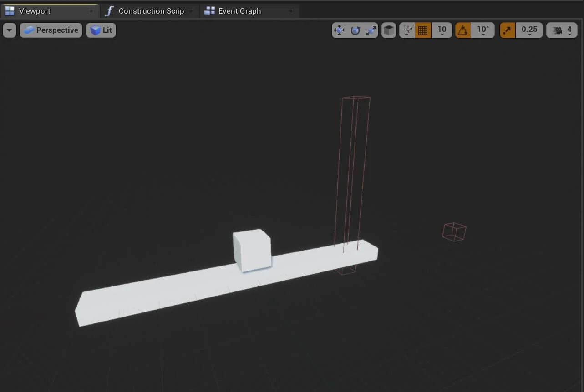Viewport: 584px width, 392px height.
Task: Click the Perspective view mode button
Action: [x=51, y=30]
